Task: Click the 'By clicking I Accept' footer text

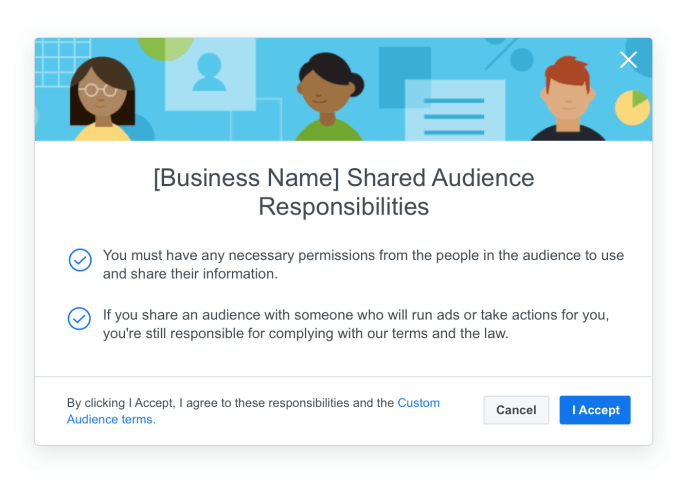Action: pos(230,403)
